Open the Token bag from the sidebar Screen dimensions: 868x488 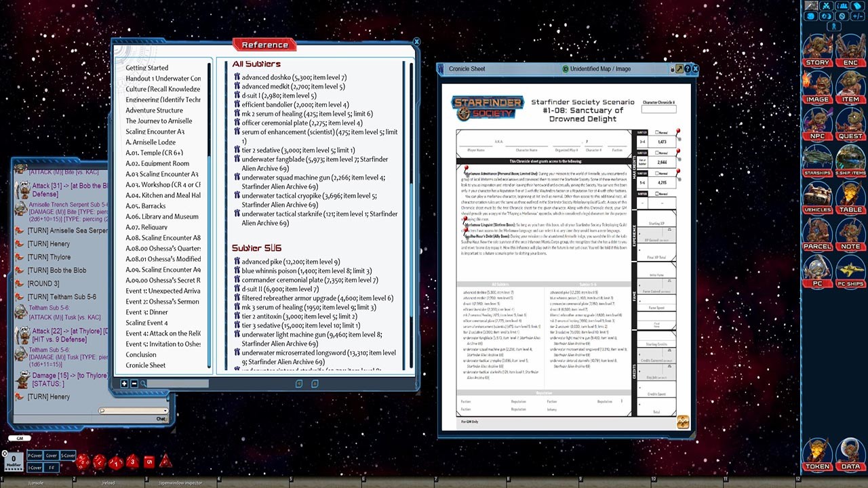pos(817,468)
